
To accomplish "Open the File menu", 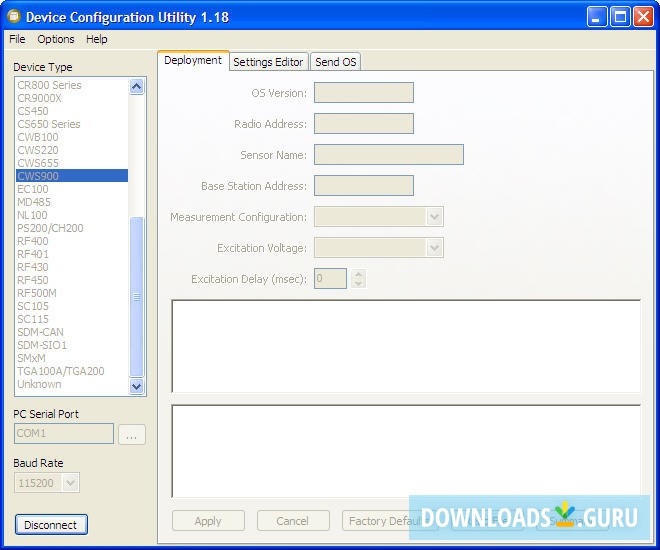I will pyautogui.click(x=17, y=39).
